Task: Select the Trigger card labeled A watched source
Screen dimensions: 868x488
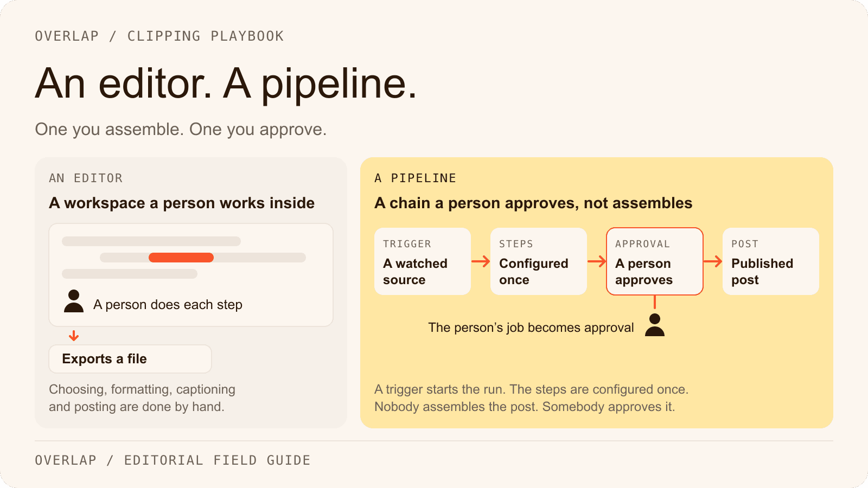Action: (423, 261)
